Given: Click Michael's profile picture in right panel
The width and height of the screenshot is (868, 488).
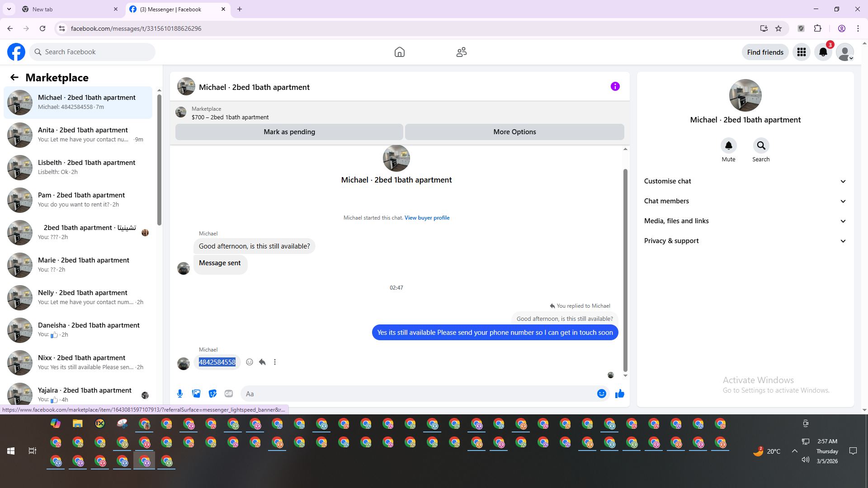Looking at the screenshot, I should (745, 95).
